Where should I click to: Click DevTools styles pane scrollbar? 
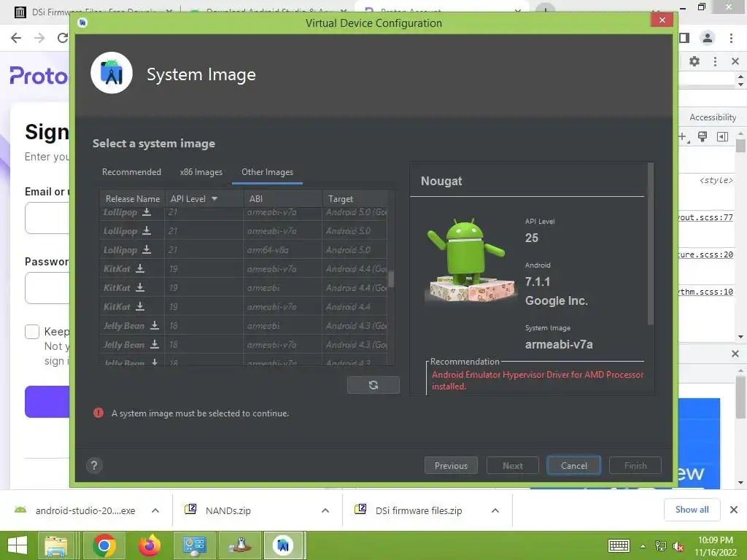[x=740, y=145]
